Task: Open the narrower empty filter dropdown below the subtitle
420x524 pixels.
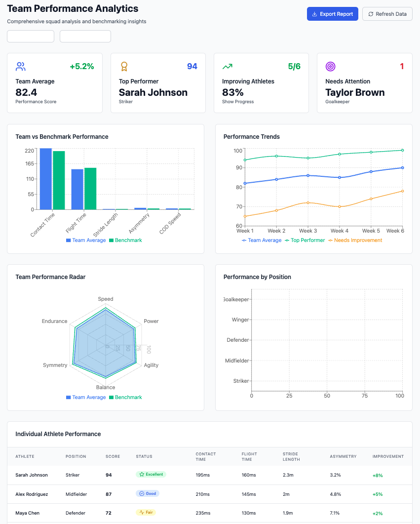Action: pos(31,37)
